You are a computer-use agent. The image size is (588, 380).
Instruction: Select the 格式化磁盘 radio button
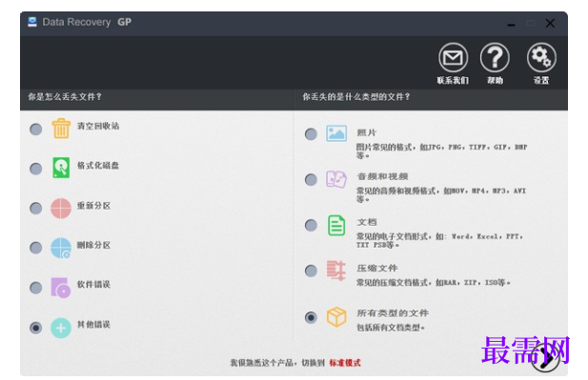point(36,169)
